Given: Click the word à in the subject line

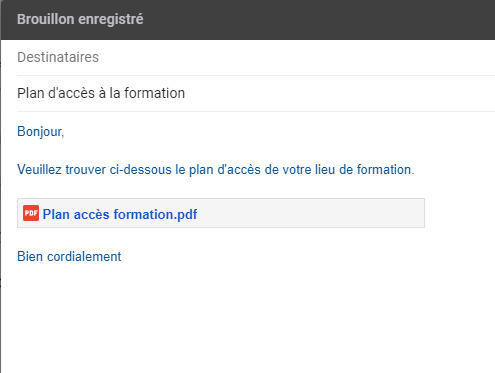Looking at the screenshot, I should point(102,93).
